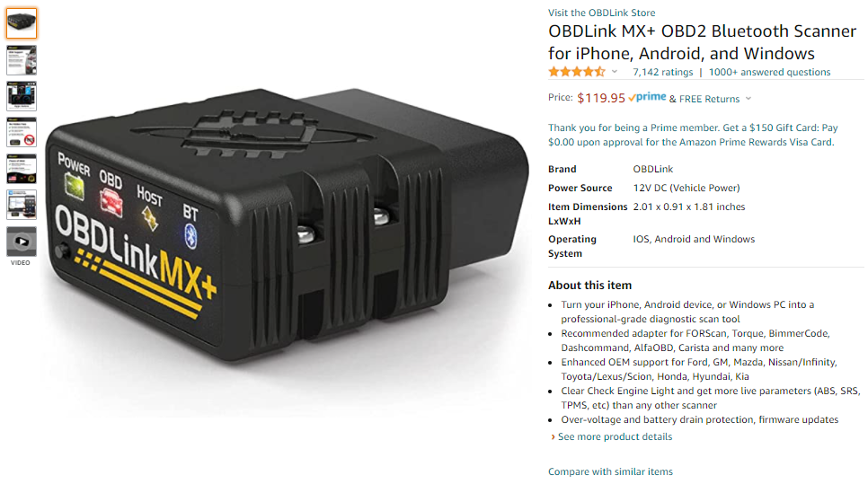
Task: Expand the rating breakdown chevron beside stars
Action: (x=615, y=72)
